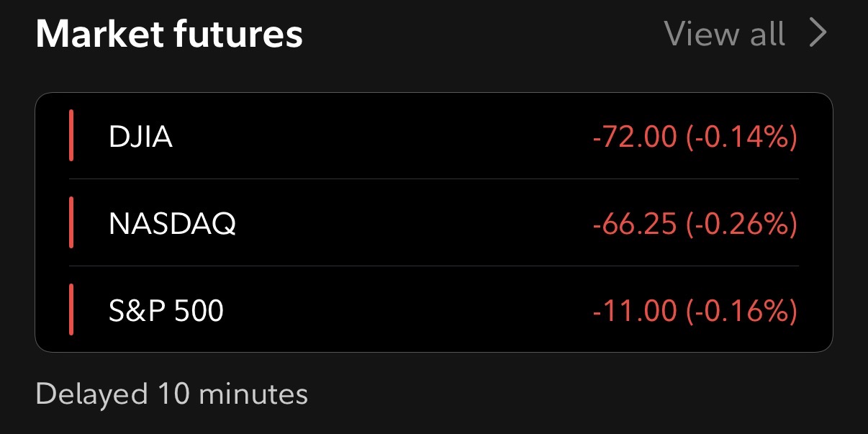Click the red indicator bar beside DJIA
Viewport: 868px width, 434px height.
(71, 136)
